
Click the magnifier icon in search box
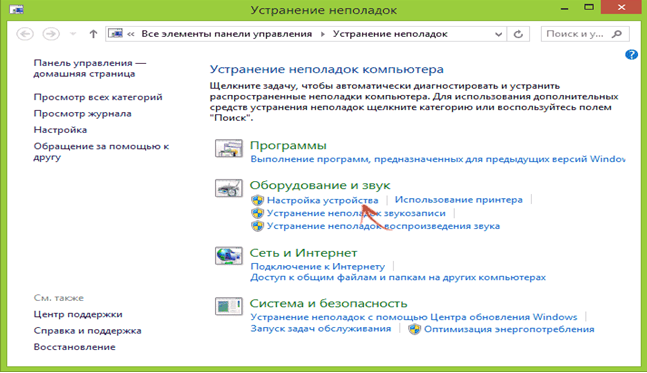click(x=617, y=34)
